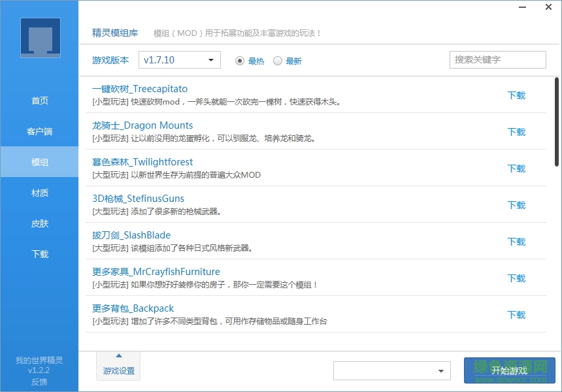The height and width of the screenshot is (392, 562).
Task: Open the 下载 downloads section in sidebar
Action: (x=39, y=254)
